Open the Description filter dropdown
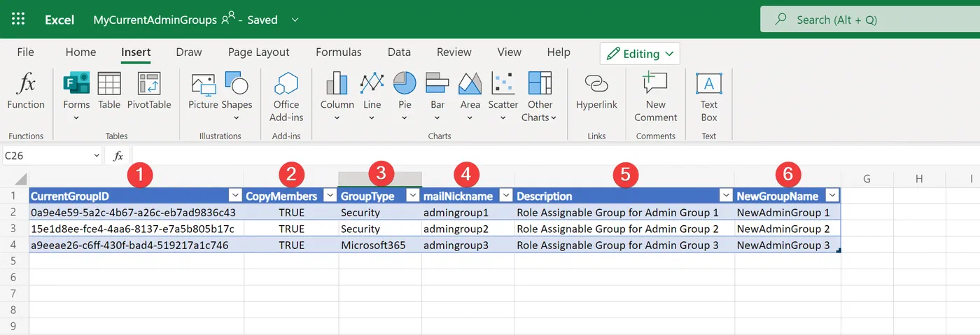The width and height of the screenshot is (980, 335). 725,197
